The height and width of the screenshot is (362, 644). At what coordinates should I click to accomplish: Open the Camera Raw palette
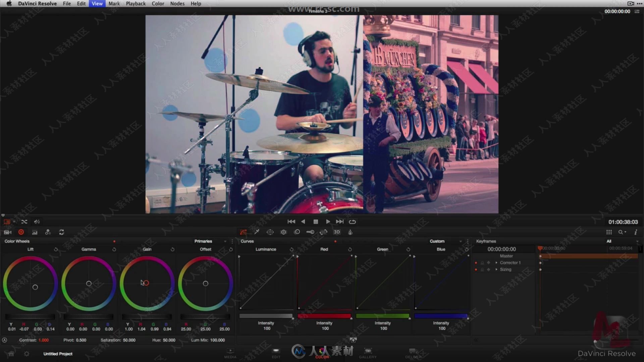coord(7,232)
